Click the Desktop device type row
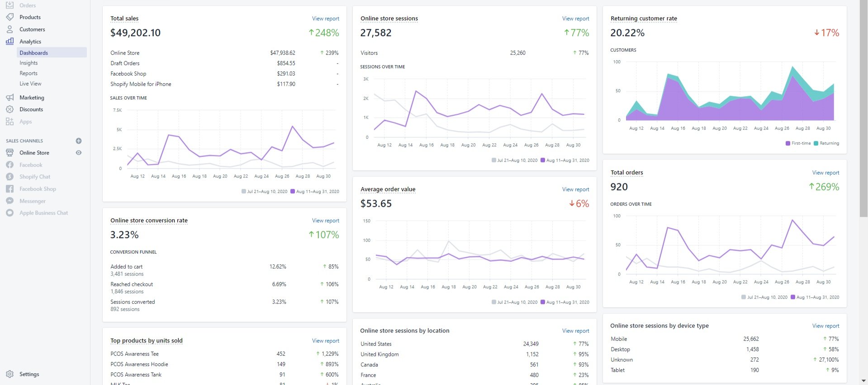 tap(725, 349)
